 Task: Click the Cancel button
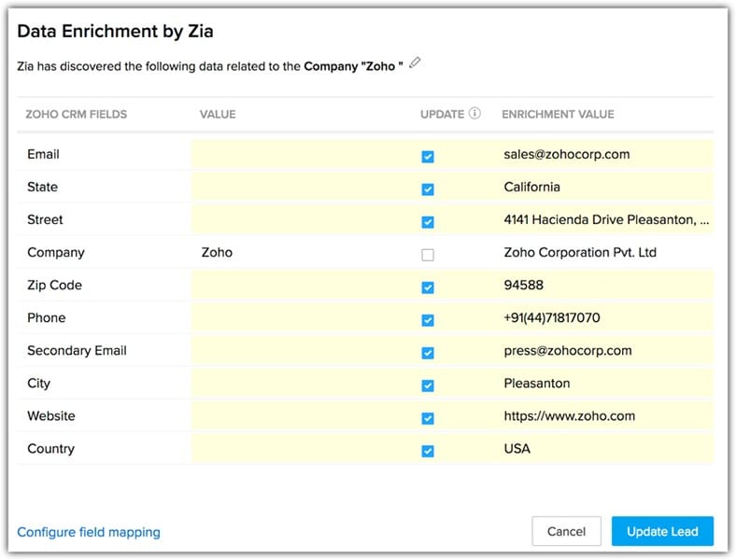(566, 531)
